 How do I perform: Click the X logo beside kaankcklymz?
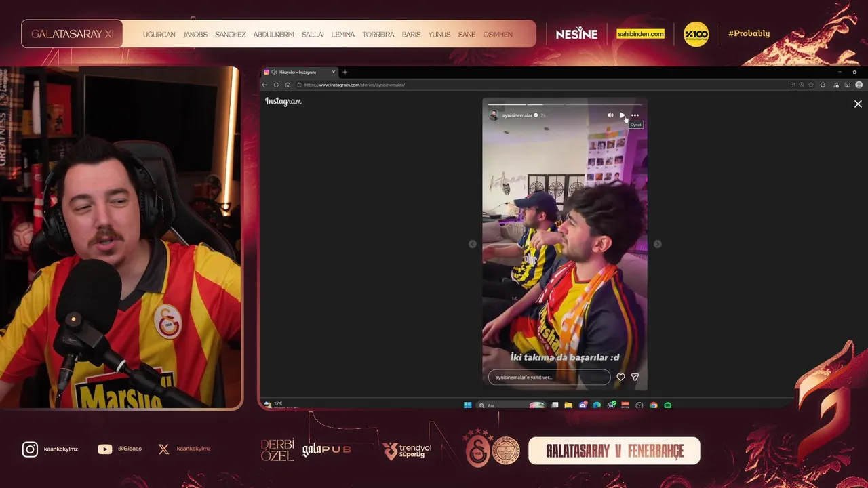click(163, 449)
